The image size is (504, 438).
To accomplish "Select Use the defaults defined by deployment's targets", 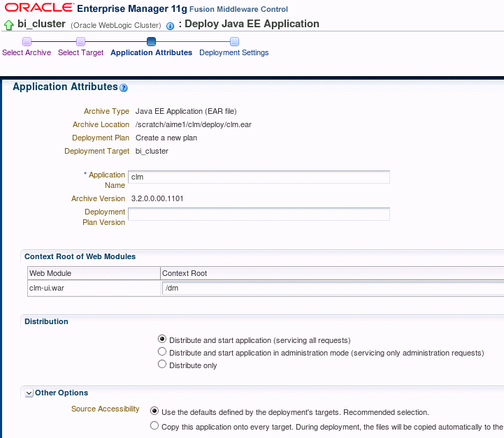I will 154,411.
